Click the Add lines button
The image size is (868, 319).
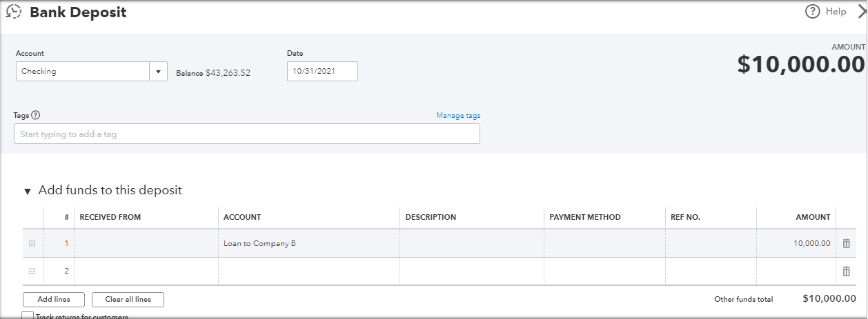[54, 299]
